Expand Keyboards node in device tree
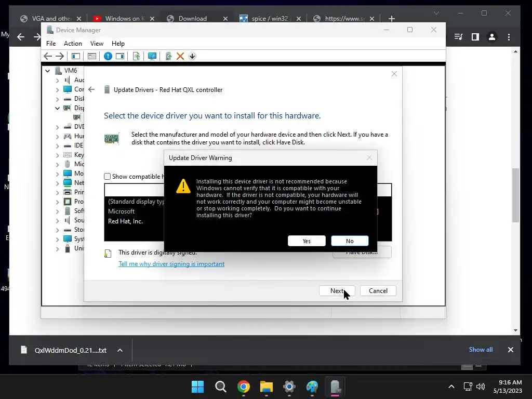Image resolution: width=532 pixels, height=399 pixels. pos(57,155)
